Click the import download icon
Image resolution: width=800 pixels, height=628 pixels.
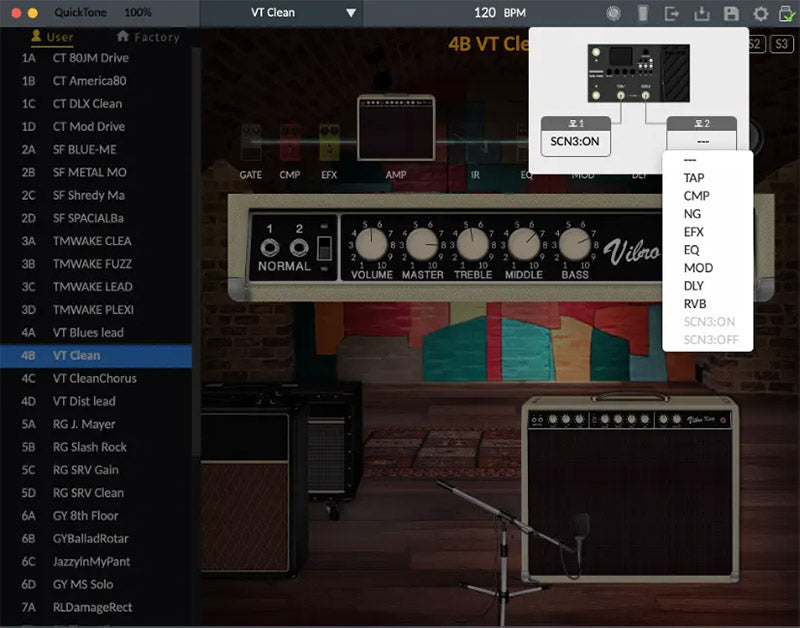[701, 13]
